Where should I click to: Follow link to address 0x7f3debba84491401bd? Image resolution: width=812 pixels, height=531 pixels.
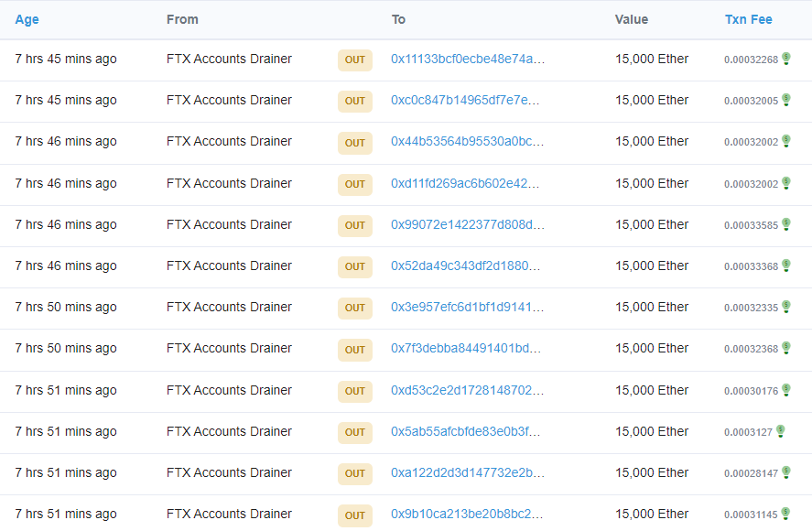pos(465,348)
